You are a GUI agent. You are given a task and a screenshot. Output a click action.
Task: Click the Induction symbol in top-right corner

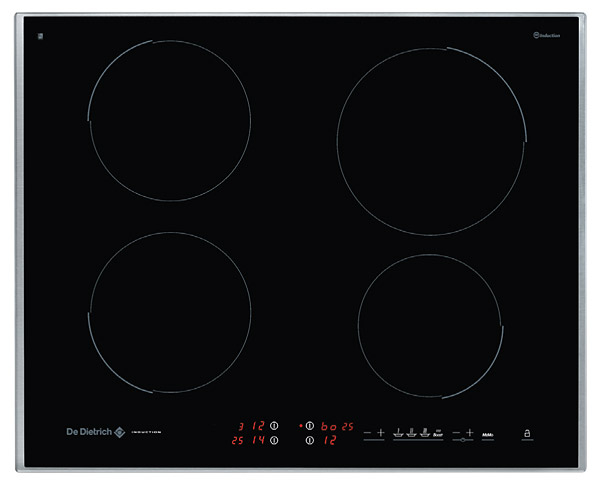546,36
